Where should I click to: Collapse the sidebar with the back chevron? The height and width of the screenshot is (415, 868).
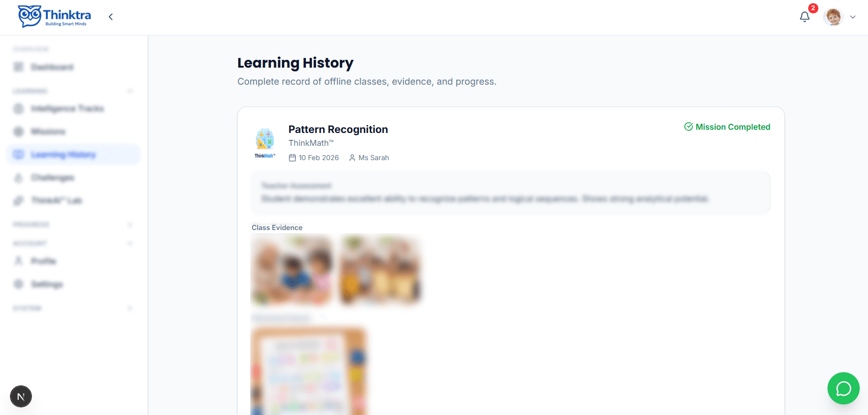111,17
